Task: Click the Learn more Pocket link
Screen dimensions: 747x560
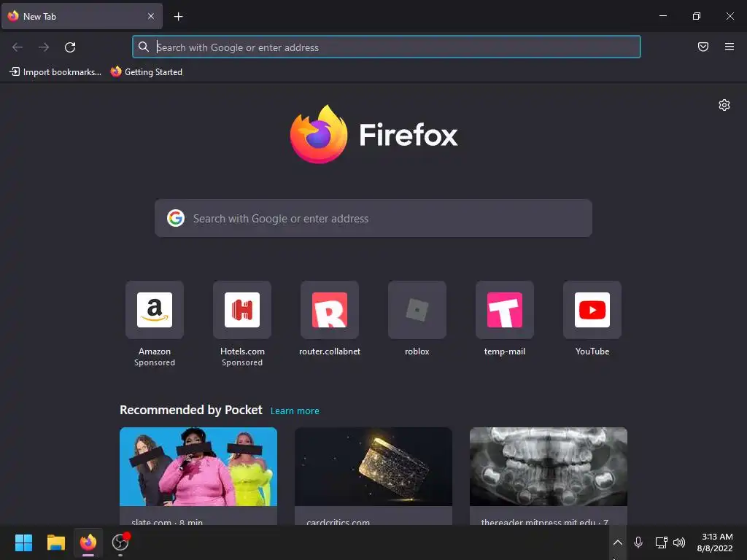Action: coord(295,411)
